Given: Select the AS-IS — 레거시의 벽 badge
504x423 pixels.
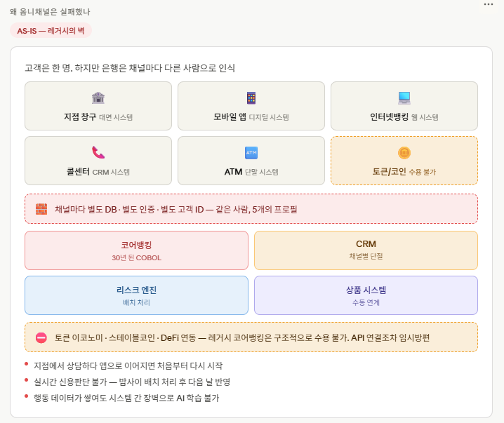Looking at the screenshot, I should (51, 31).
